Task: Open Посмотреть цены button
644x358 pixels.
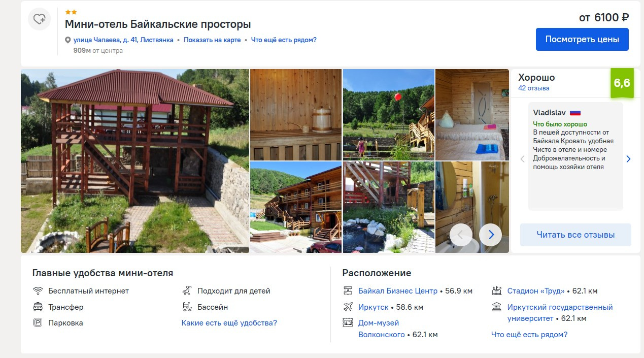Action: (x=582, y=39)
